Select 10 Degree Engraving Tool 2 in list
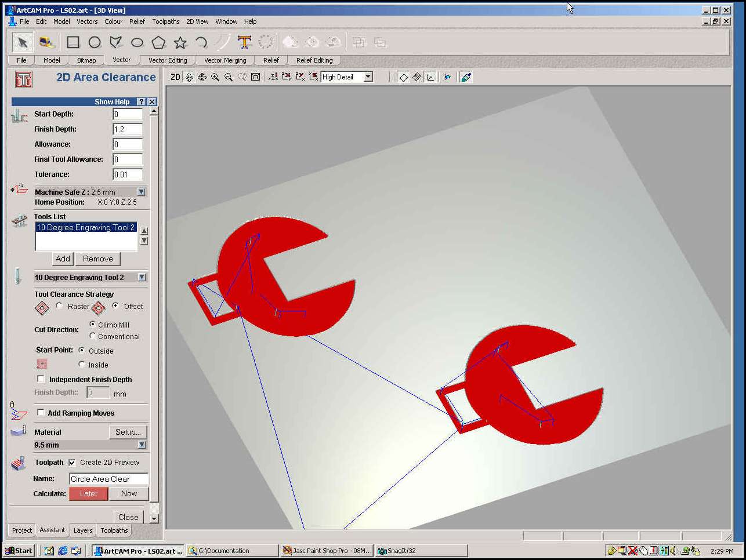746x560 pixels. (x=86, y=227)
